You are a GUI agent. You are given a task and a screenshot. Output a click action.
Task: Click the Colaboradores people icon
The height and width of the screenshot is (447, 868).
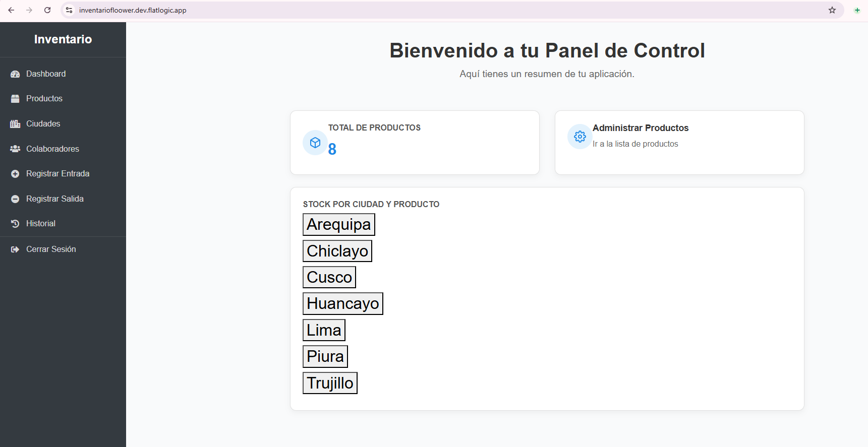(x=15, y=149)
